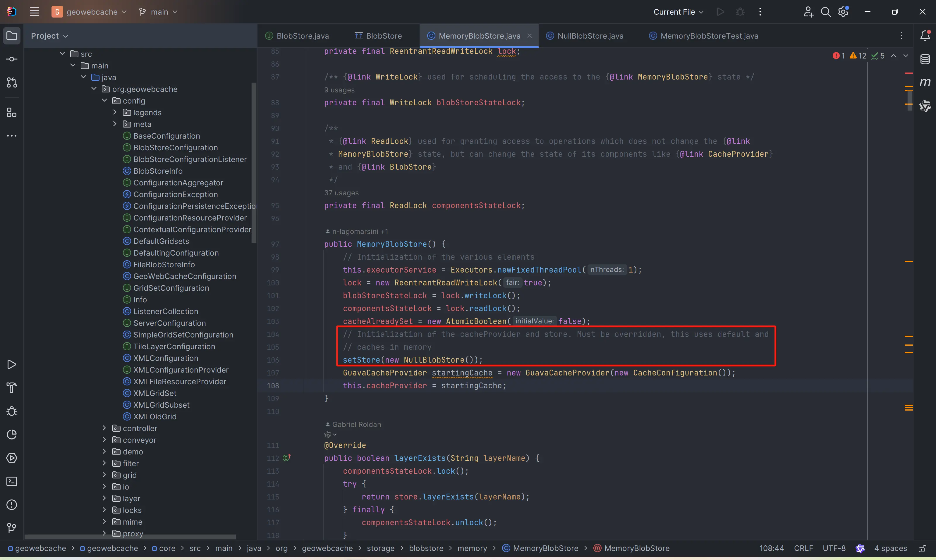Screen dimensions: 936x560
Task: Open the Build hammer tool window
Action: point(12,388)
